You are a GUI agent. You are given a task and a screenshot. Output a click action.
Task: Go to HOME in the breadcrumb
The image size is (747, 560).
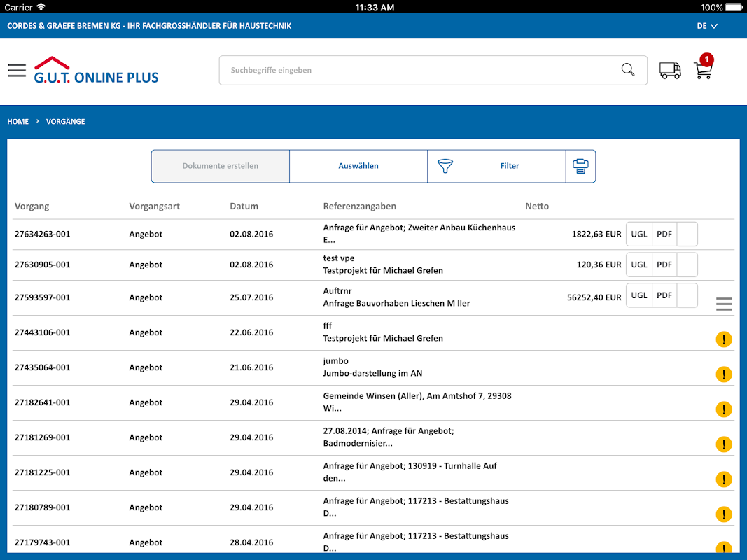pos(18,122)
